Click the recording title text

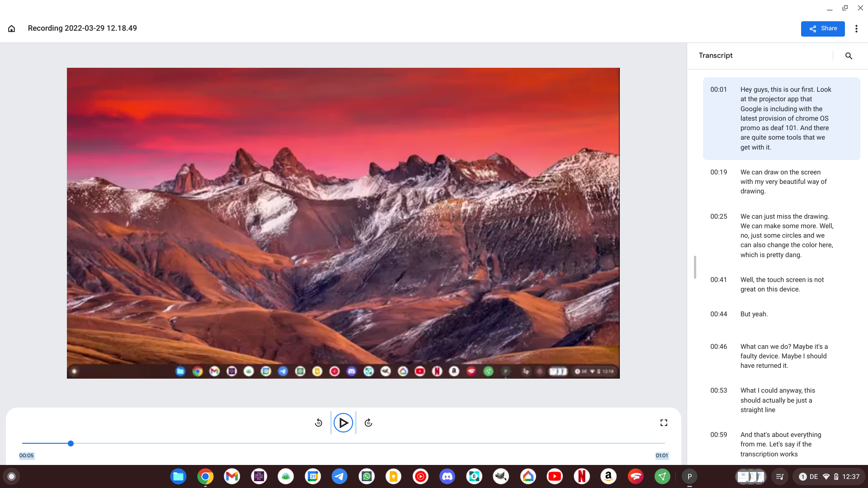(82, 28)
